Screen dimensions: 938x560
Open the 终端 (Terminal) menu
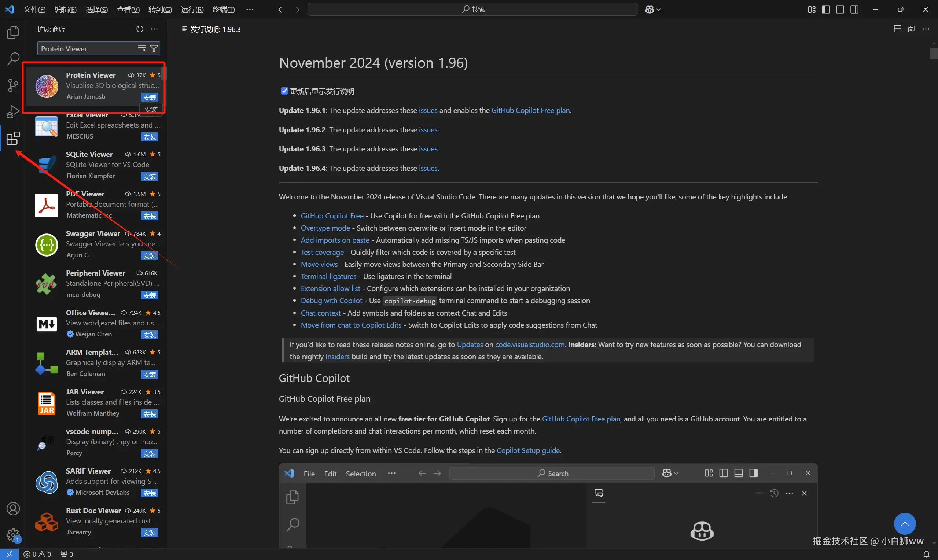pos(223,10)
